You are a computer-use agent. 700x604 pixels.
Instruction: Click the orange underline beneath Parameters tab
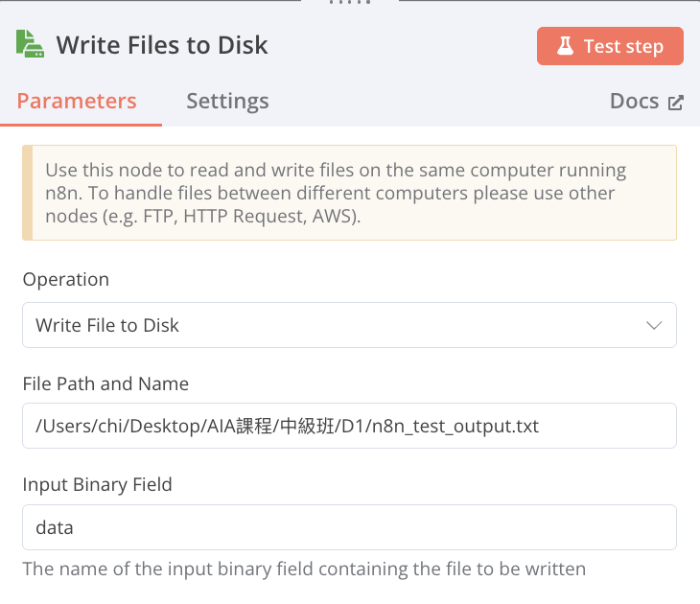(x=81, y=125)
